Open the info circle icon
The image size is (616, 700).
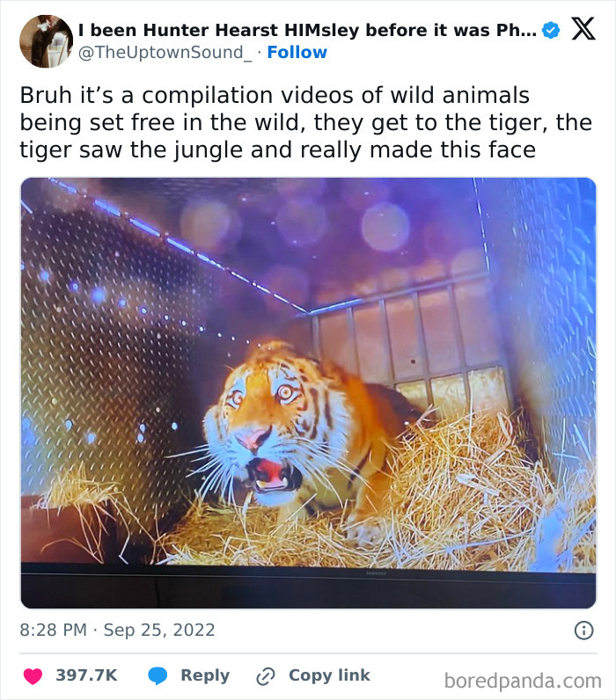click(583, 630)
